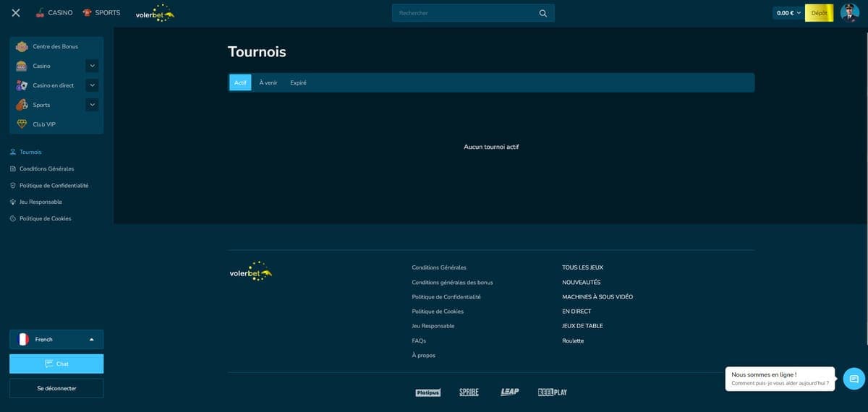Switch to the À venir tab
The image size is (868, 412).
(x=268, y=83)
